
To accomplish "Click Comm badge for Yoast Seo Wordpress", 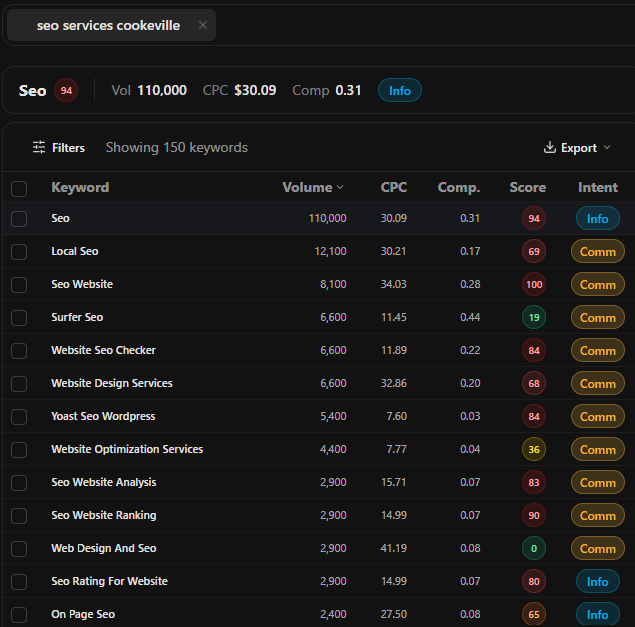I will [x=598, y=416].
